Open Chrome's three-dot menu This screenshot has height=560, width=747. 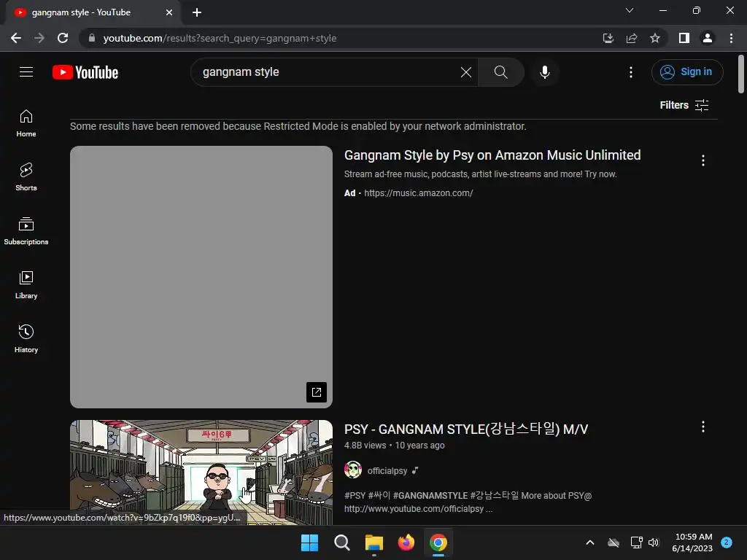(x=731, y=38)
